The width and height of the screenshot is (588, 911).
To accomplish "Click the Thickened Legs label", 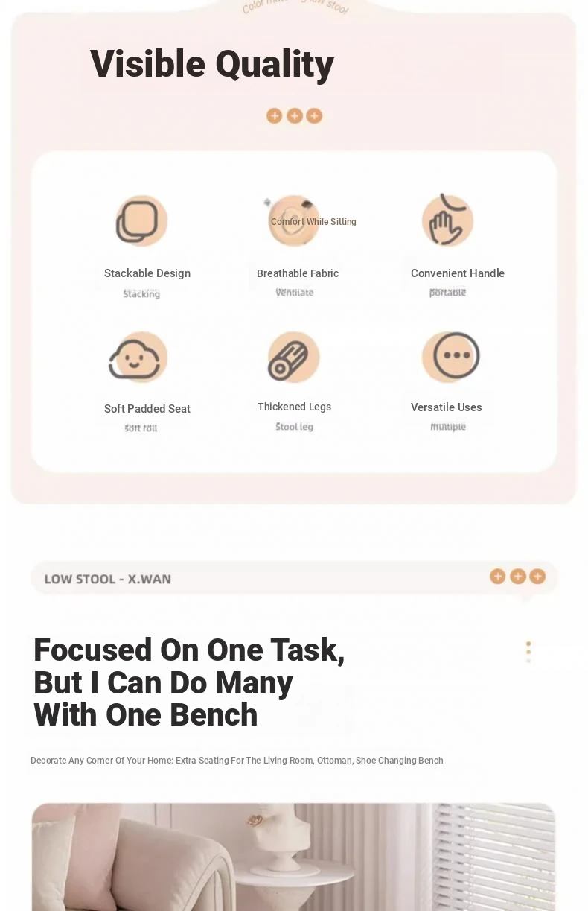I will (x=294, y=407).
